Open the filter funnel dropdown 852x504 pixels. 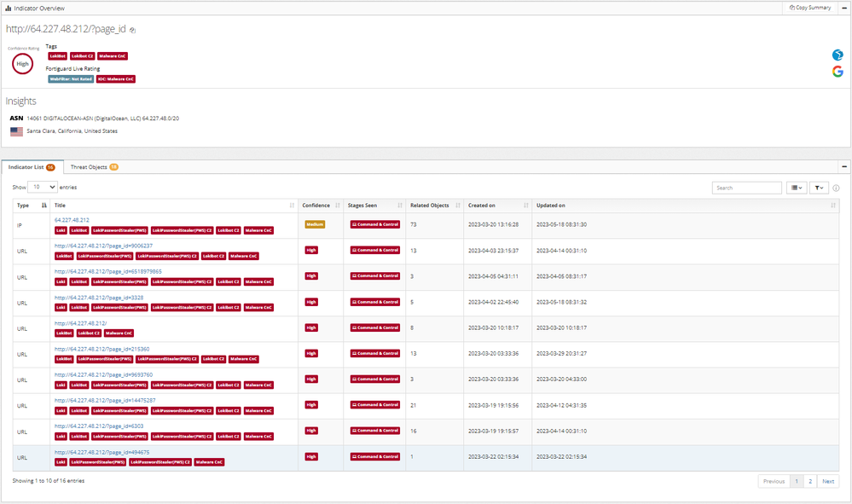point(819,188)
